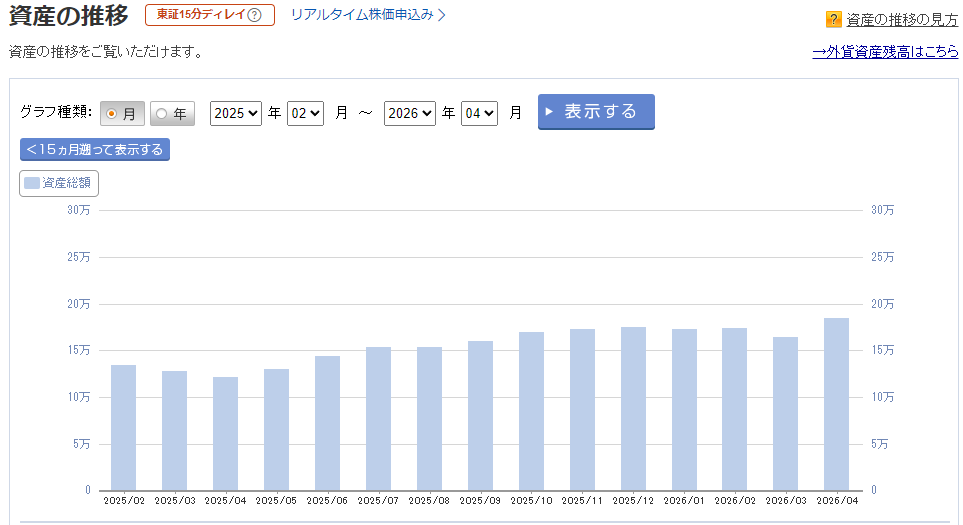Image resolution: width=963 pixels, height=525 pixels.
Task: Go to 外貨資産残高はこちら link
Action: [x=885, y=52]
